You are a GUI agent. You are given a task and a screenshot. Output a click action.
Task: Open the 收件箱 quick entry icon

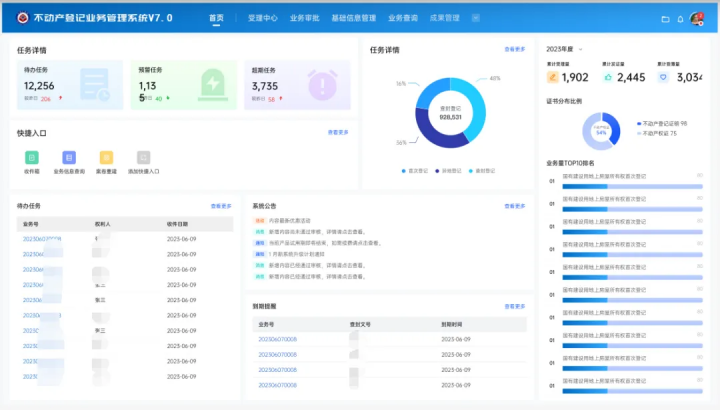click(x=32, y=157)
